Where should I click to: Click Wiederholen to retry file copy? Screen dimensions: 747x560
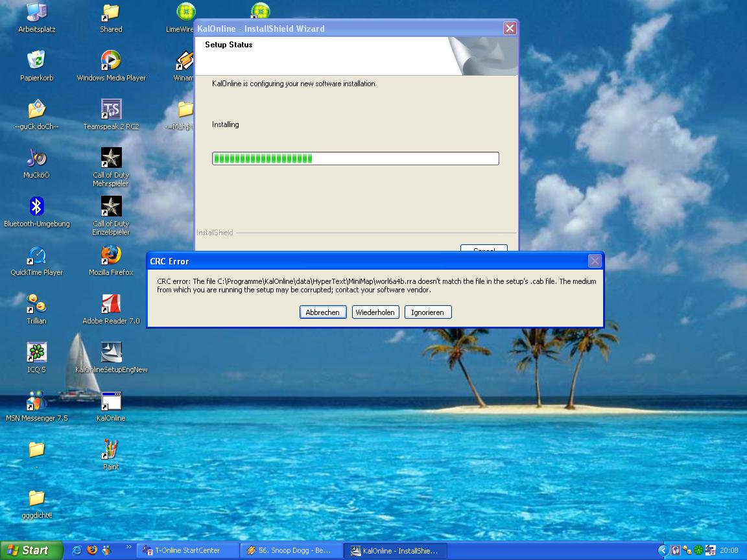(375, 312)
